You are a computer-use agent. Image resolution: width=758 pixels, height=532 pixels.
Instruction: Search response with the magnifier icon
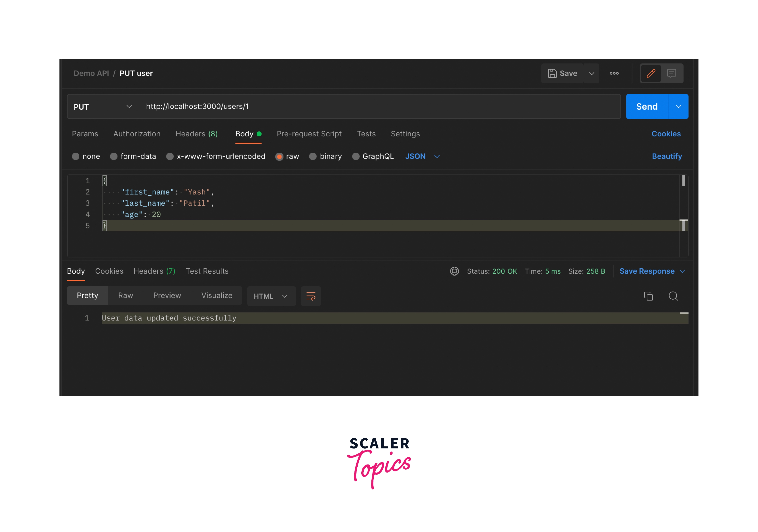click(x=673, y=296)
